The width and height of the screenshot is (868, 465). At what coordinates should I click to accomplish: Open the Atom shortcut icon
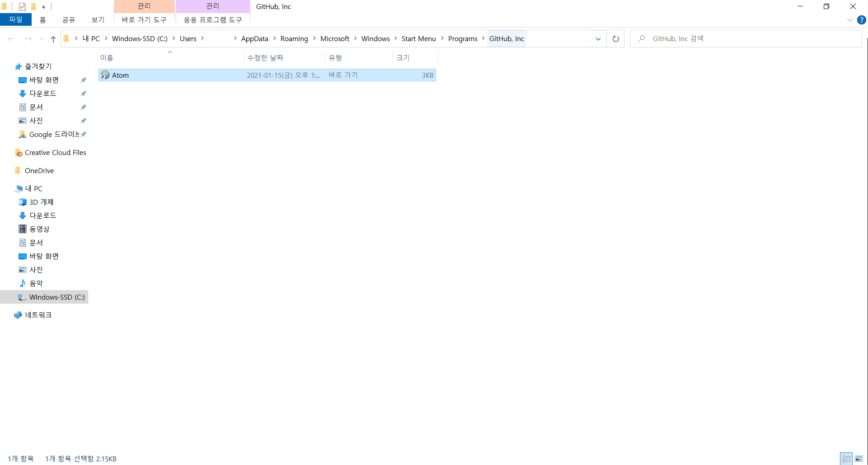(x=105, y=75)
